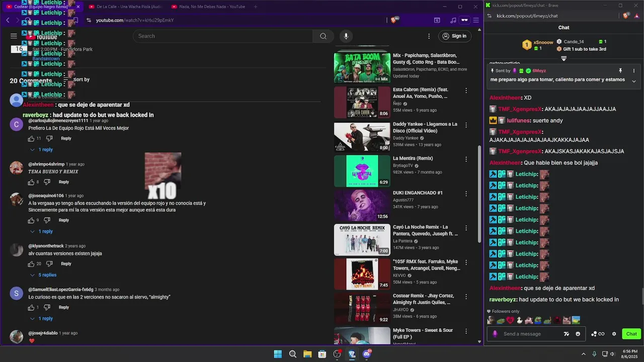
Task: Expand 1 reply under @SamuelEliasLopezGarcia-fx6dg comment
Action: (x=41, y=319)
